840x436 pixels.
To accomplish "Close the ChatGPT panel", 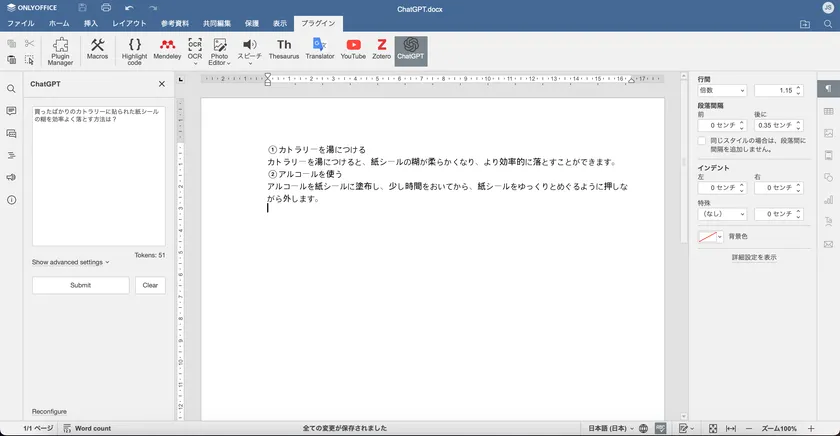I will click(x=162, y=85).
